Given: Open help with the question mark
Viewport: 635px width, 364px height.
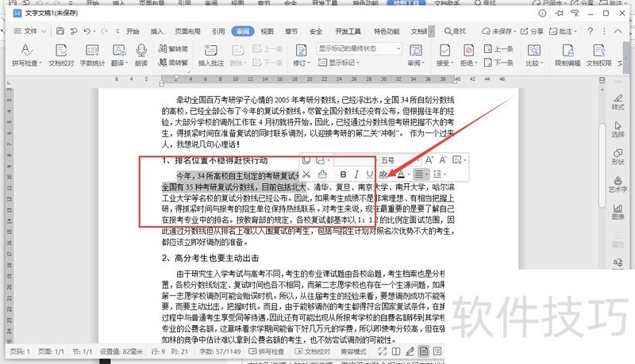Looking at the screenshot, I should [x=591, y=31].
